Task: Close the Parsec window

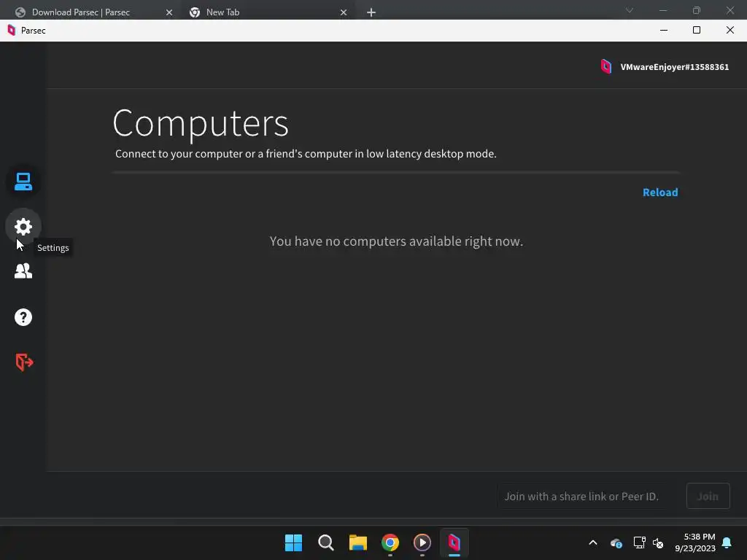Action: pyautogui.click(x=729, y=30)
